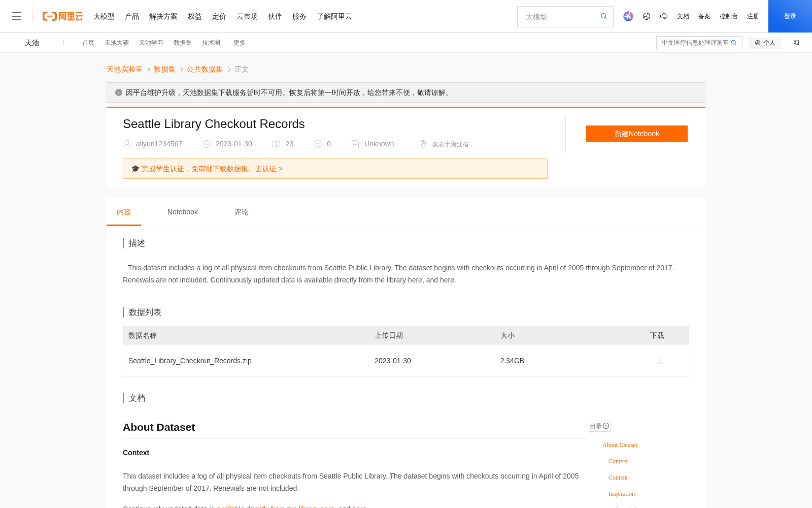Image resolution: width=812 pixels, height=508 pixels.
Task: Click the blue 登录 button
Action: [x=790, y=16]
